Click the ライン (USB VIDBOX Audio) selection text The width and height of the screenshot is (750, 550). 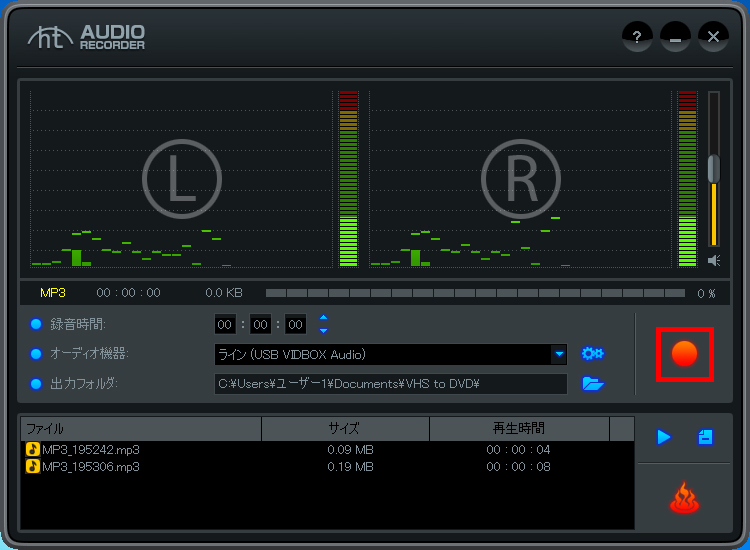point(292,354)
